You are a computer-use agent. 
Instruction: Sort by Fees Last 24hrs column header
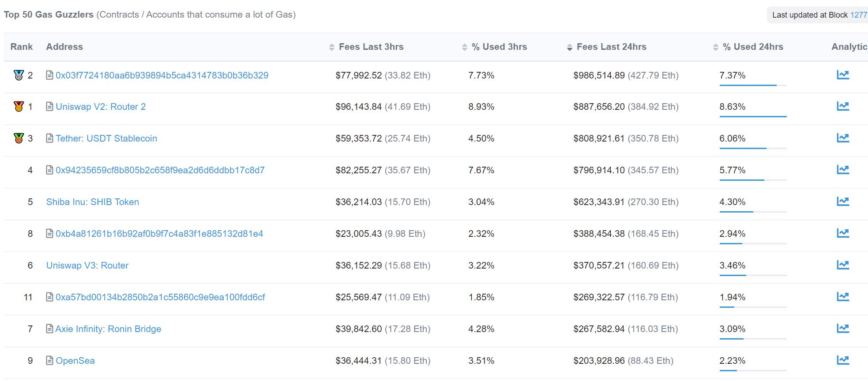(611, 47)
